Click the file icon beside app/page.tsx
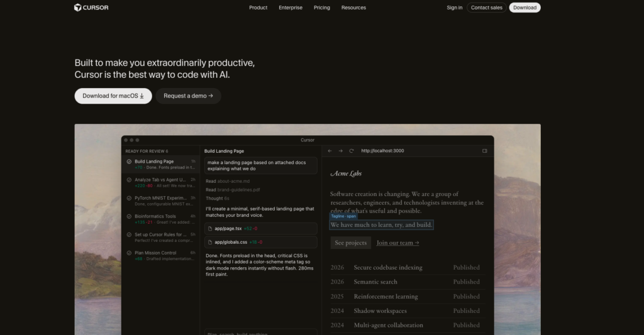 (x=211, y=228)
